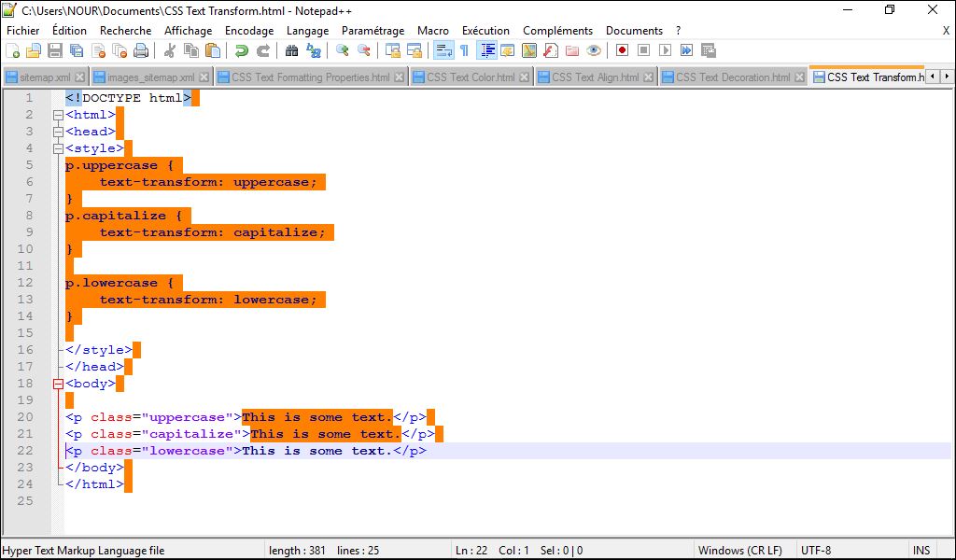Print the document with printer icon
This screenshot has height=560, width=956.
141,50
